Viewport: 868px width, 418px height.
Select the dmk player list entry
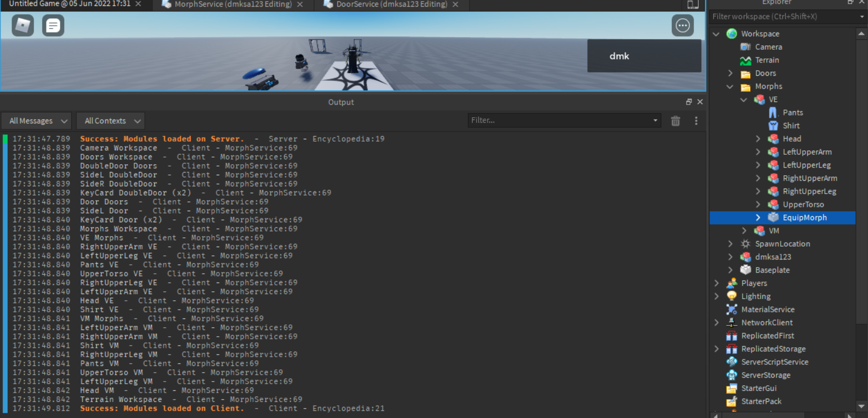pyautogui.click(x=644, y=56)
